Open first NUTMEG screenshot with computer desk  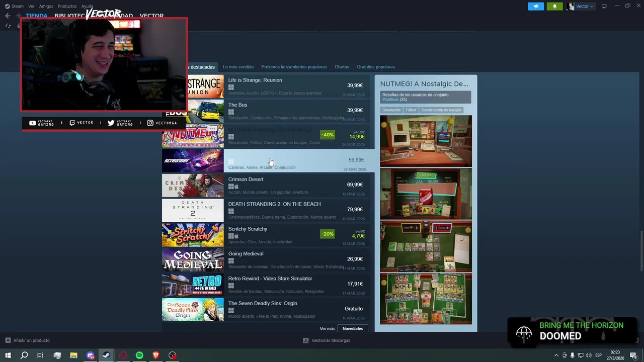(x=426, y=141)
